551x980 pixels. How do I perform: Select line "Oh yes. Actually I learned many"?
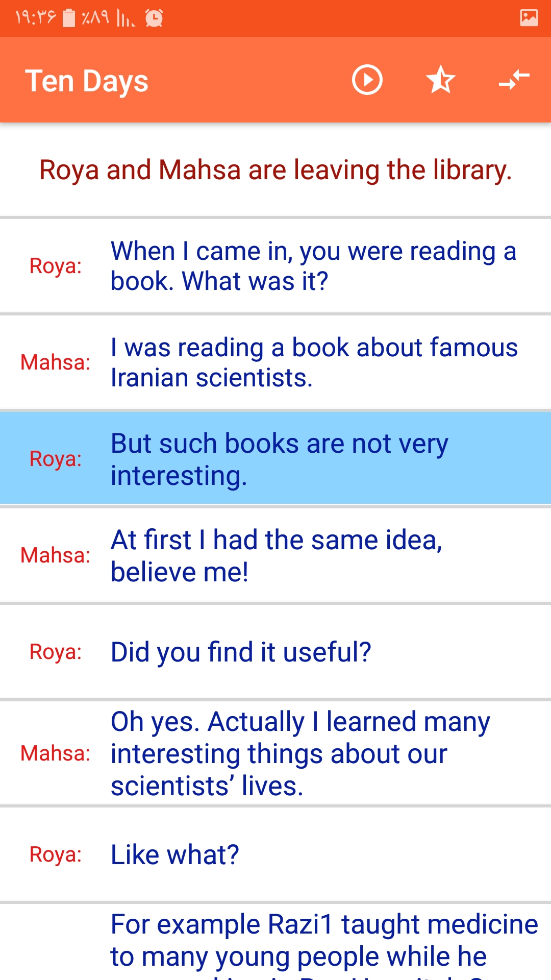tap(300, 753)
